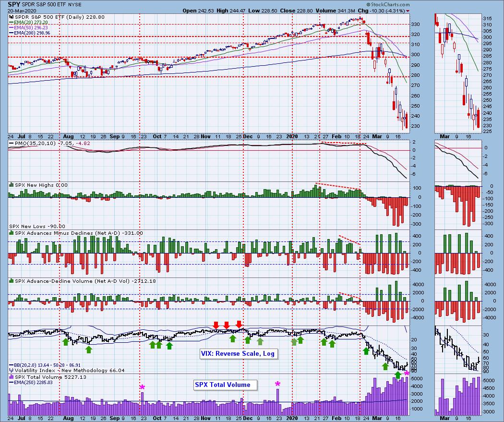Click the bar icon next to SPX New Highs
This screenshot has height=422, width=504.
tap(12, 185)
